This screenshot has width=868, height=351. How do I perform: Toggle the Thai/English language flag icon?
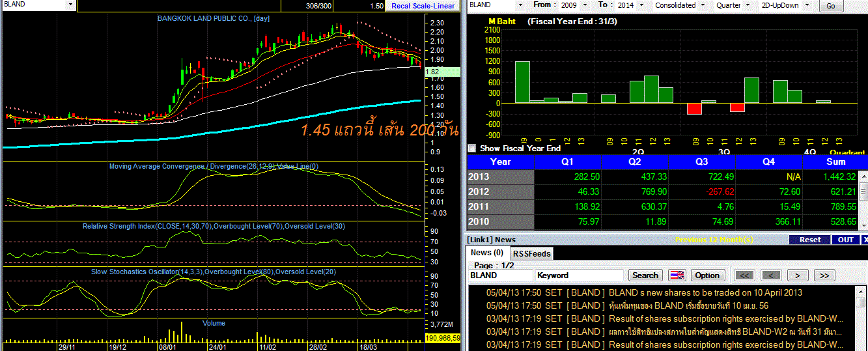coord(677,275)
